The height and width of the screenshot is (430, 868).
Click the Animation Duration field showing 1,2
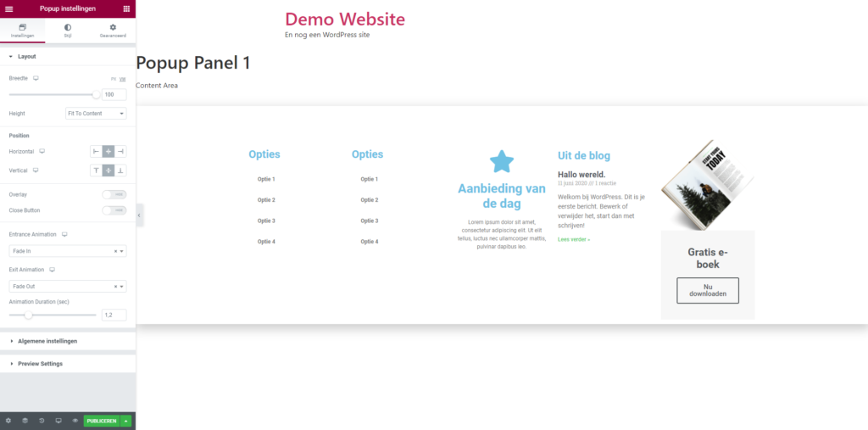[x=114, y=315]
